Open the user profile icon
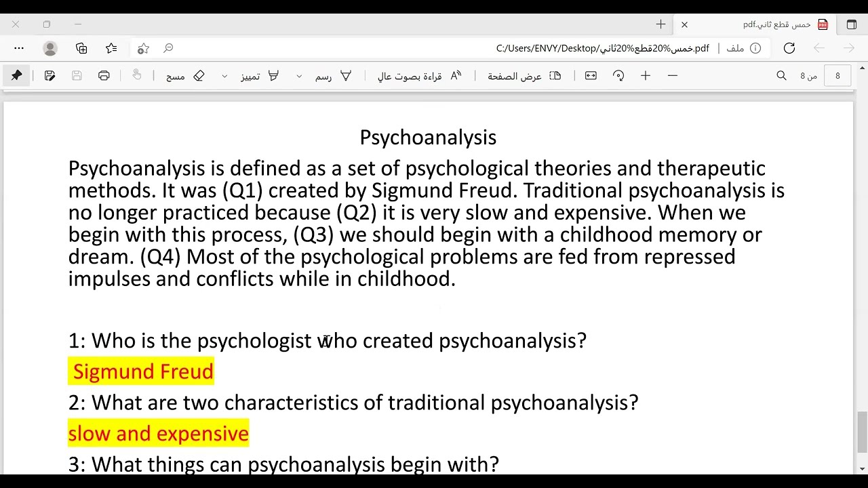 point(50,48)
